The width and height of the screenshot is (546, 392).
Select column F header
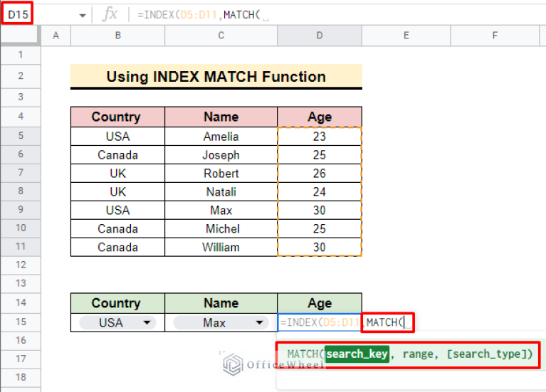pyautogui.click(x=495, y=35)
